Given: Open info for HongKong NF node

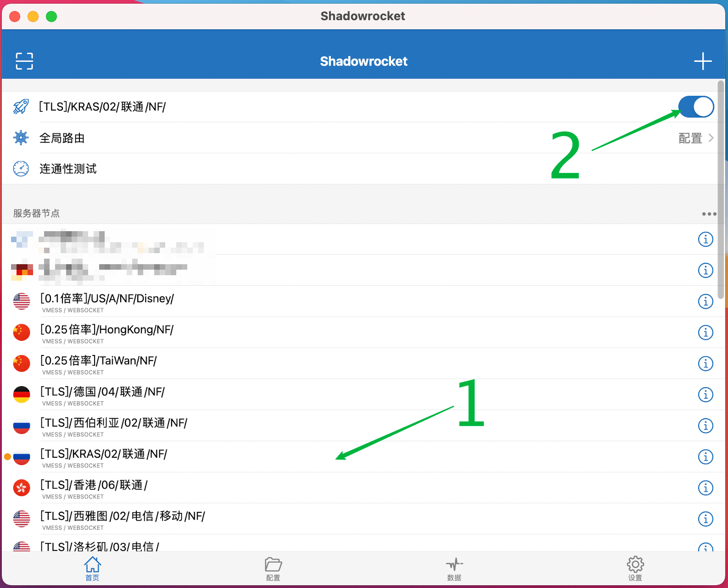Looking at the screenshot, I should (705, 333).
